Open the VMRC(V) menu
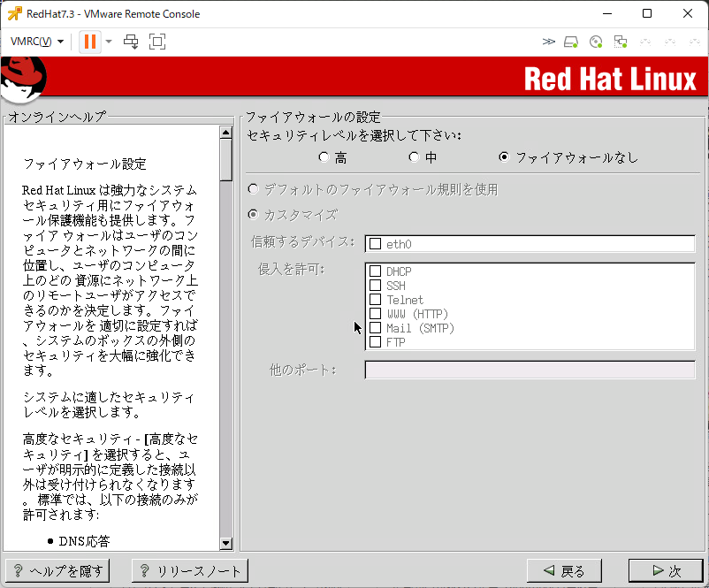 [37, 42]
